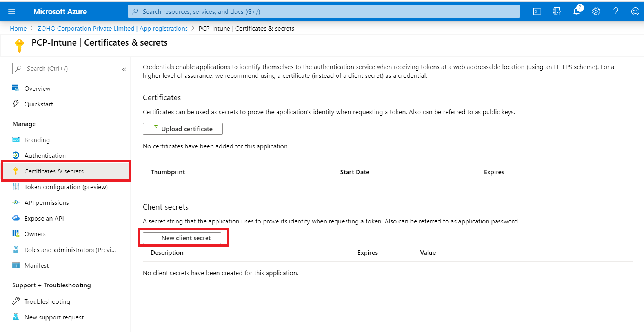This screenshot has height=332, width=644.
Task: Open the notifications bell
Action: [x=577, y=11]
